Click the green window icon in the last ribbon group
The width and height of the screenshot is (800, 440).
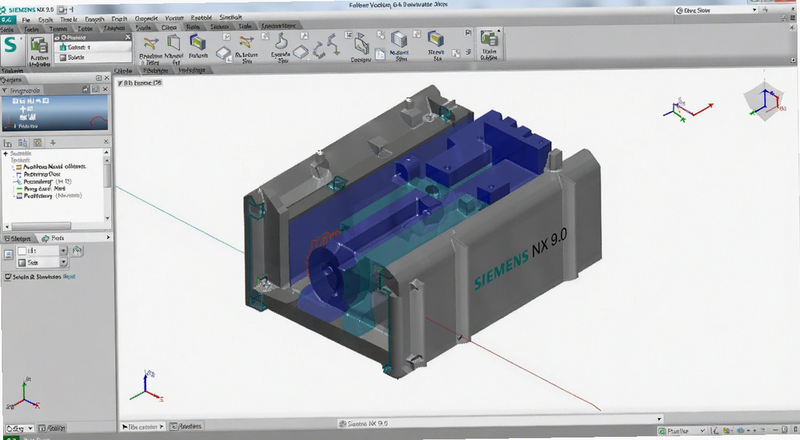coord(489,40)
